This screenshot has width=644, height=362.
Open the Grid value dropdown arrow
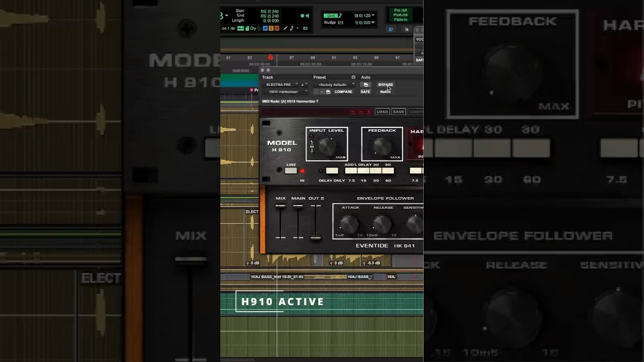pyautogui.click(x=373, y=16)
